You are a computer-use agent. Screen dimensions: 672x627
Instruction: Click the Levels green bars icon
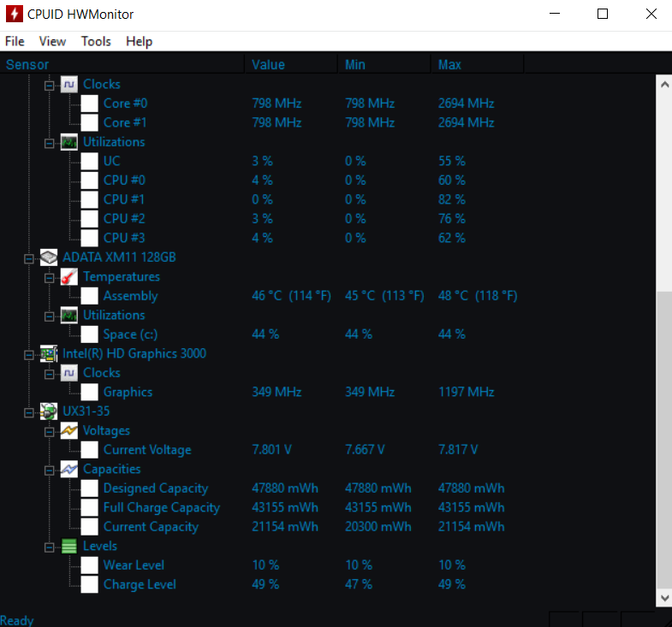69,546
